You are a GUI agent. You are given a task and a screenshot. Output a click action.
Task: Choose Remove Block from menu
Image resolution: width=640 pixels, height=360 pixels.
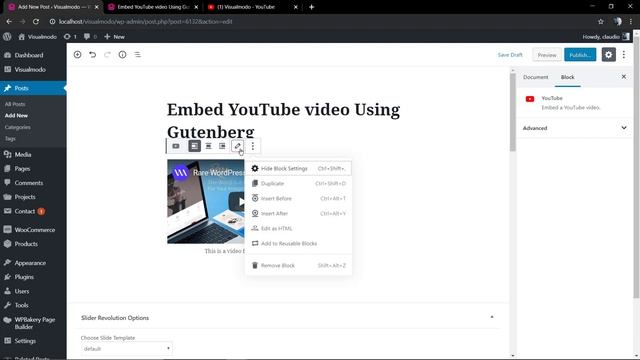coord(298,266)
